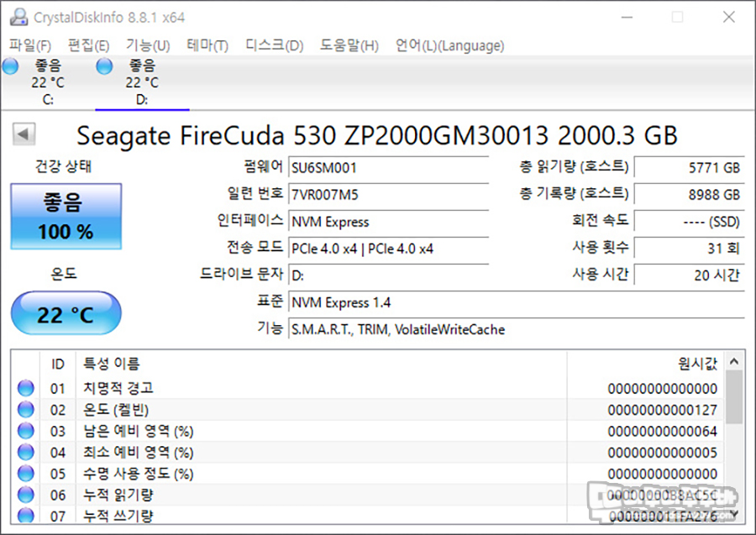Click the D: drive status orb icon
The width and height of the screenshot is (756, 535).
click(x=104, y=66)
